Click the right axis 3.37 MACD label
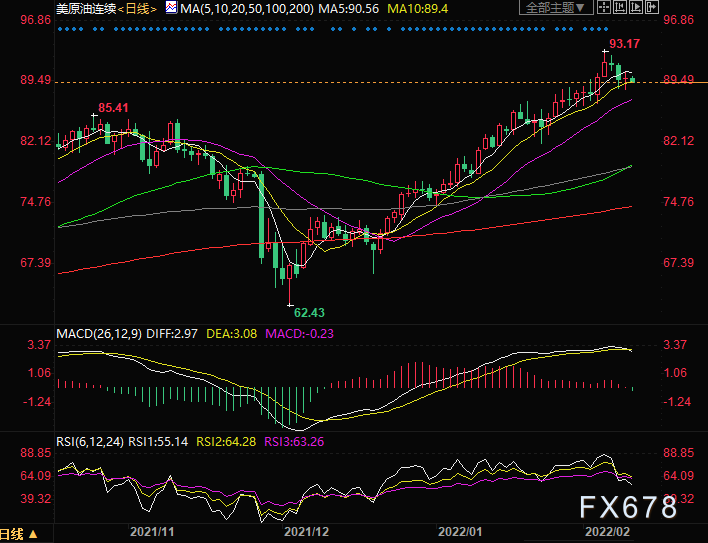The width and height of the screenshot is (708, 543). [x=675, y=345]
